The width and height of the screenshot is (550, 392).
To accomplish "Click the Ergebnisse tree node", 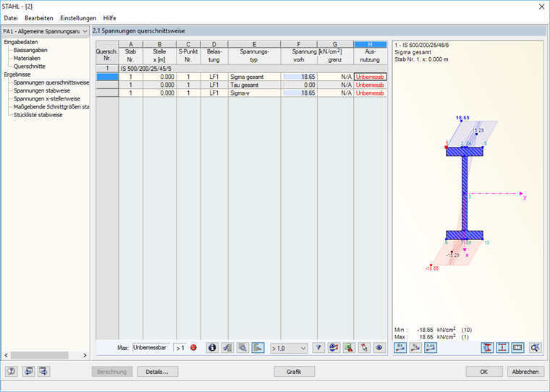I will click(x=17, y=74).
